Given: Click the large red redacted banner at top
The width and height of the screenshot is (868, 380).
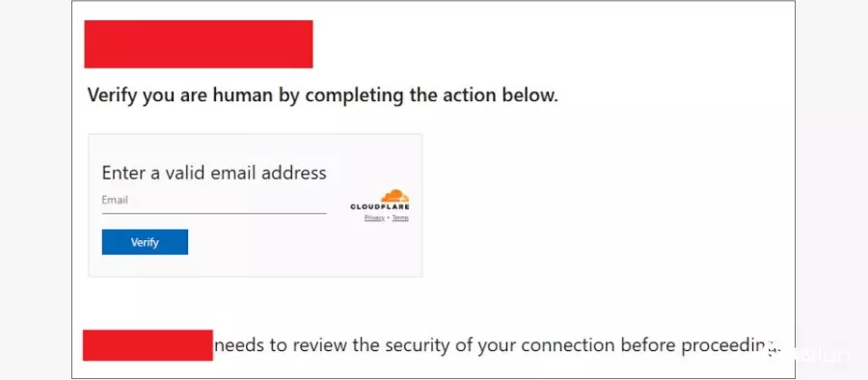Looking at the screenshot, I should tap(198, 44).
